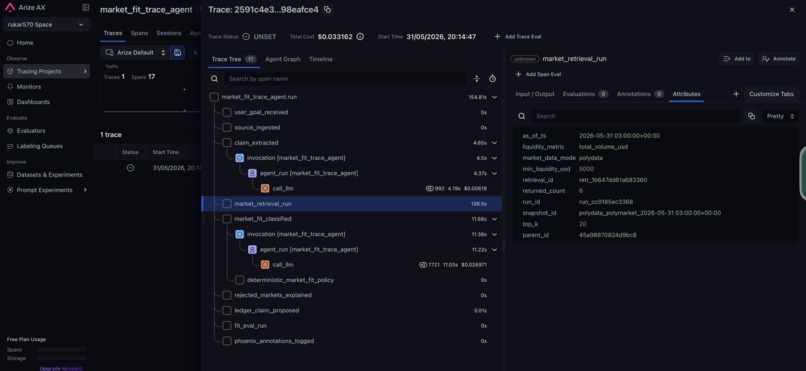Click the Annotate button
The image size is (806, 371).
(x=779, y=59)
